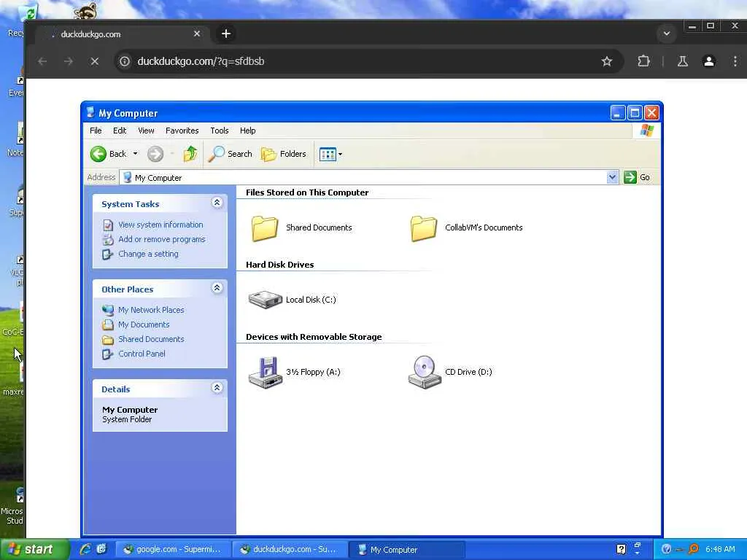Screen dimensions: 747x560
Task: Open My Network Places link
Action: coord(151,310)
